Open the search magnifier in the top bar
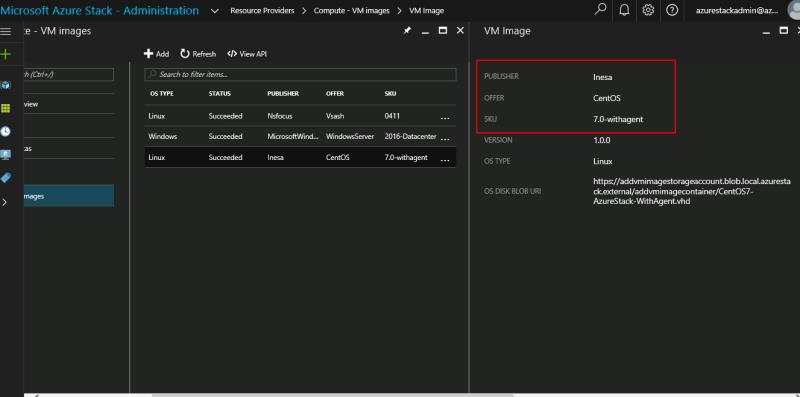 (601, 10)
